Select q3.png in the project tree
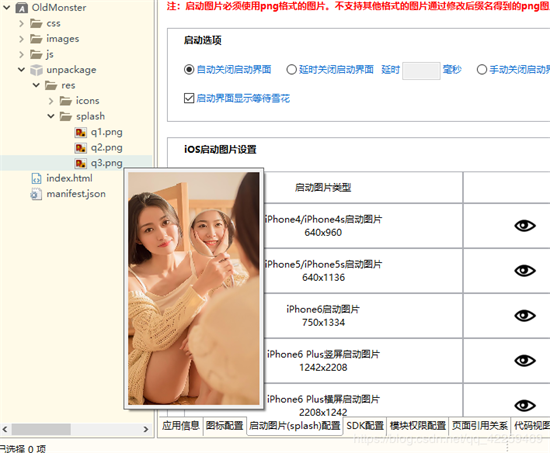550x453 pixels. coord(107,163)
